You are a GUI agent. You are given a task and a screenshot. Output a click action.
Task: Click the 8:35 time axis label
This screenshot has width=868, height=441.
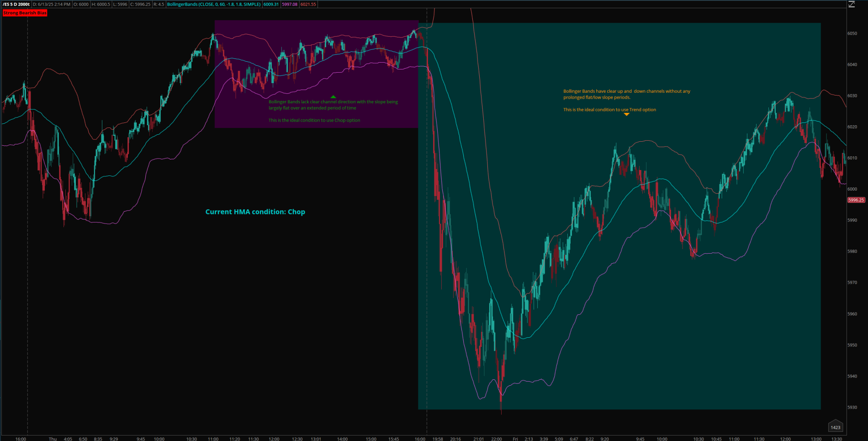[98, 439]
